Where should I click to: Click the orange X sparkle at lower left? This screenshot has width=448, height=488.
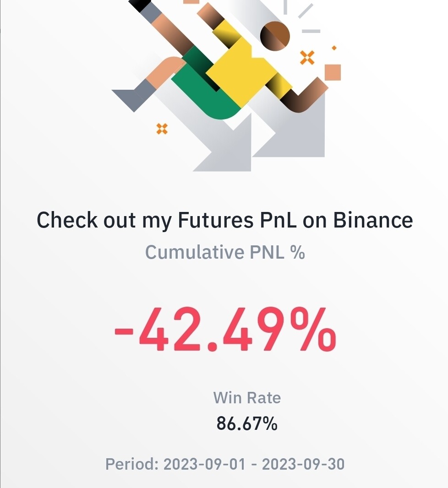point(162,129)
